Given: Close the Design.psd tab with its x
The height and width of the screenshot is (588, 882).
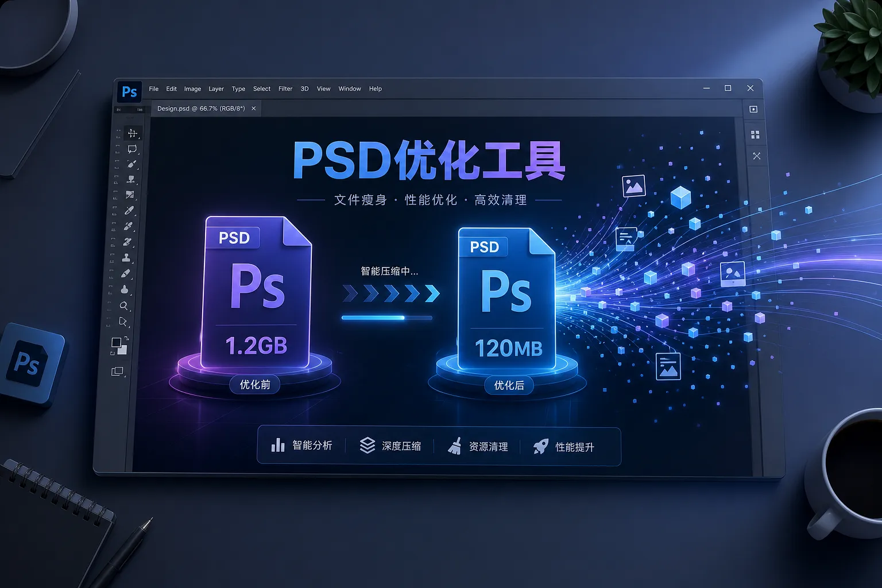Looking at the screenshot, I should coord(254,109).
